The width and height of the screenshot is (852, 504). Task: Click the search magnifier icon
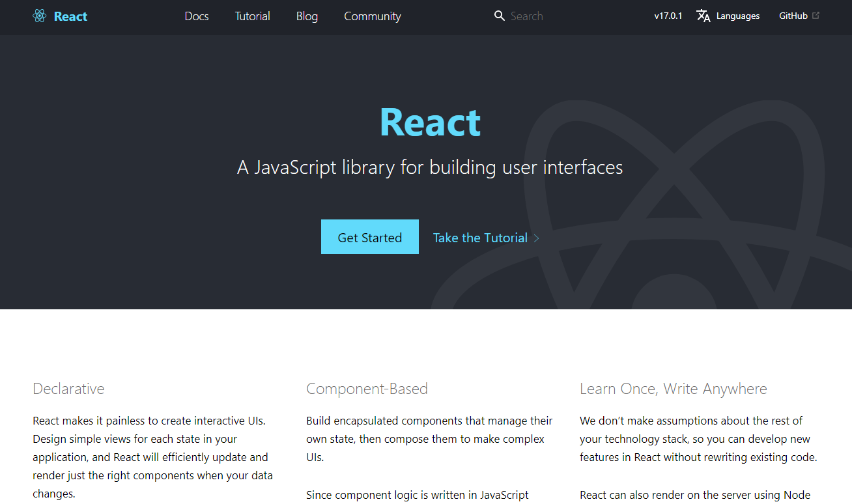[x=500, y=16]
